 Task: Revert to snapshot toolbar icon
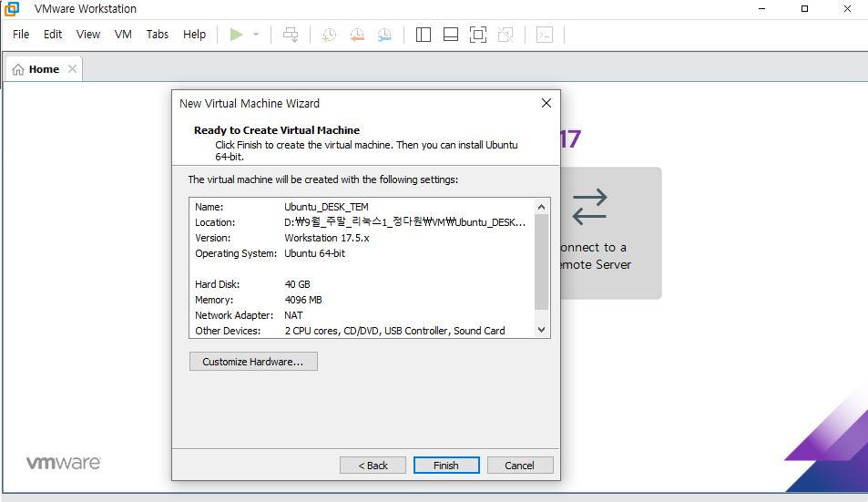(357, 35)
